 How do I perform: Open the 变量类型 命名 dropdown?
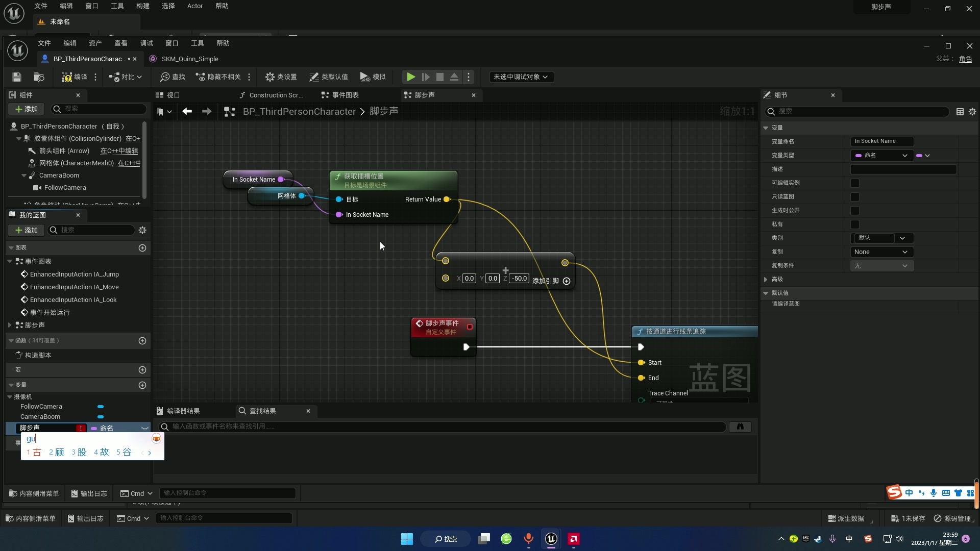tap(881, 156)
